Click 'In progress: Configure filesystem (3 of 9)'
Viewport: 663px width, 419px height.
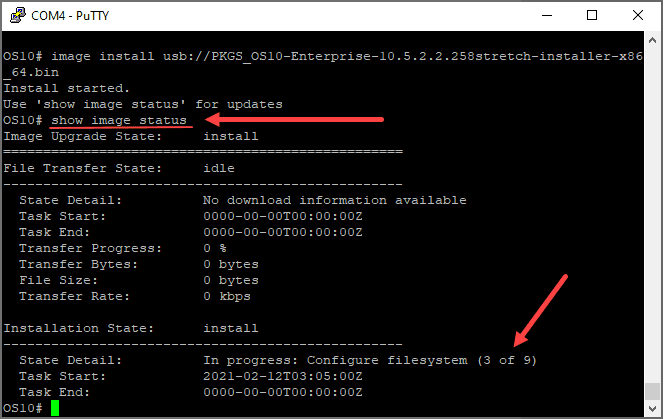370,360
